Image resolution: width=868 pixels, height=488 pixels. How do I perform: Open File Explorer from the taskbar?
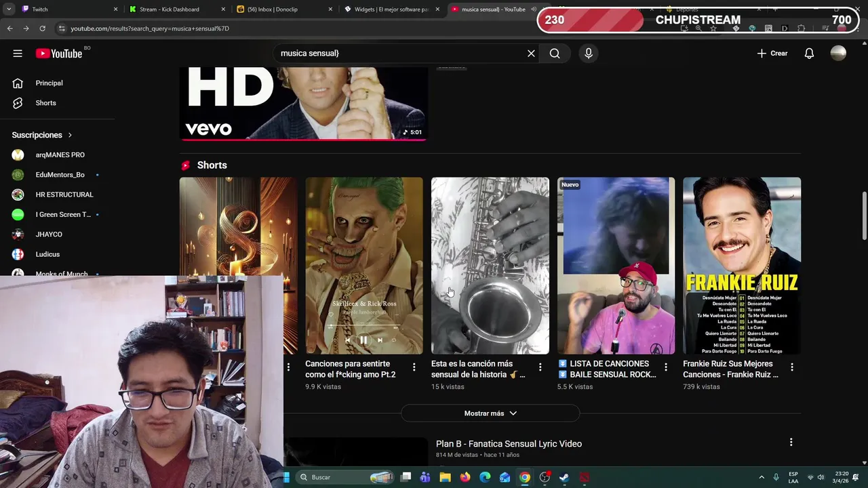(x=445, y=477)
